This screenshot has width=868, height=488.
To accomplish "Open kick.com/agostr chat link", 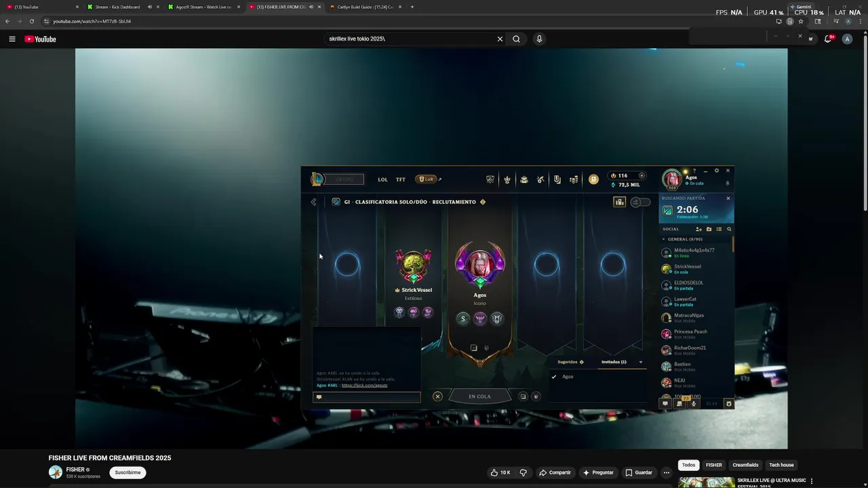I will (x=365, y=385).
